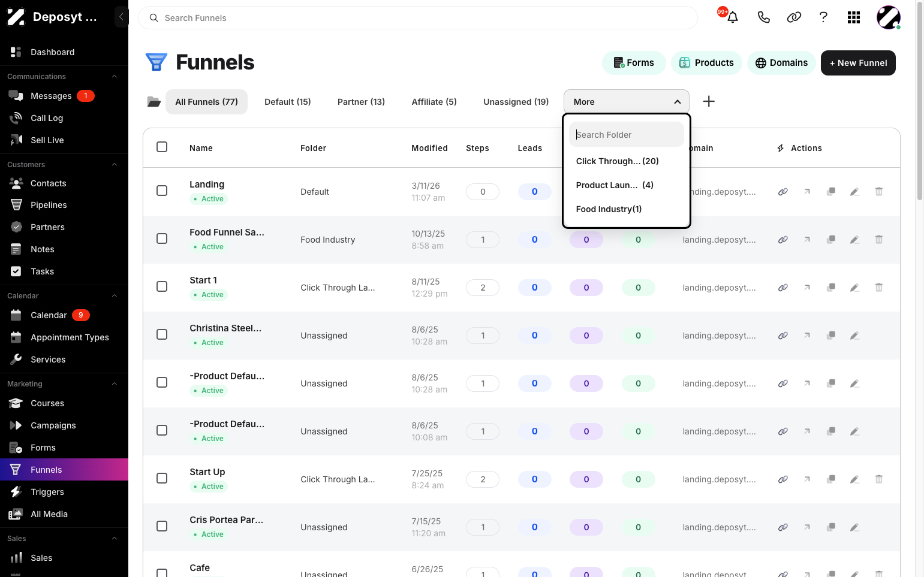Collapse the sidebar with the chevron button

(x=121, y=17)
